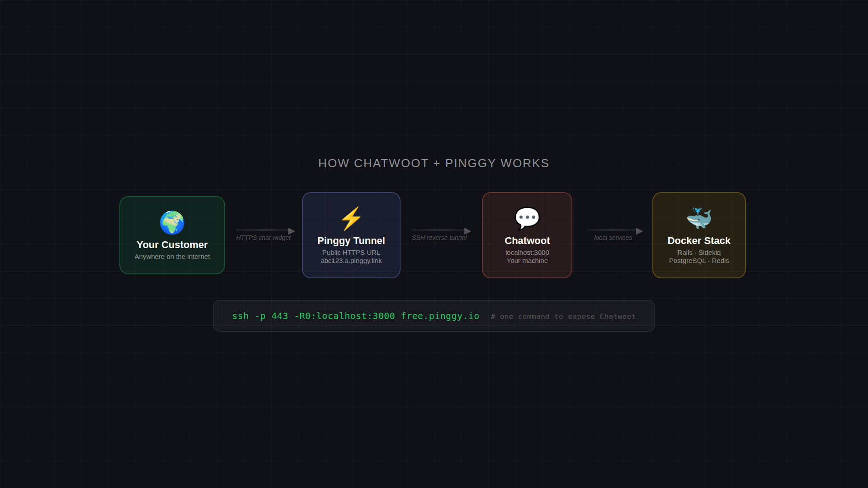Image resolution: width=868 pixels, height=488 pixels.
Task: Click the whale icon in Docker Stack card
Action: pos(699,218)
